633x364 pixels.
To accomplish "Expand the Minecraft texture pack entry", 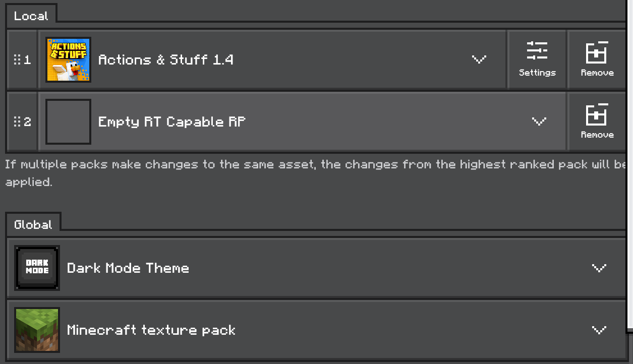I will pyautogui.click(x=599, y=330).
